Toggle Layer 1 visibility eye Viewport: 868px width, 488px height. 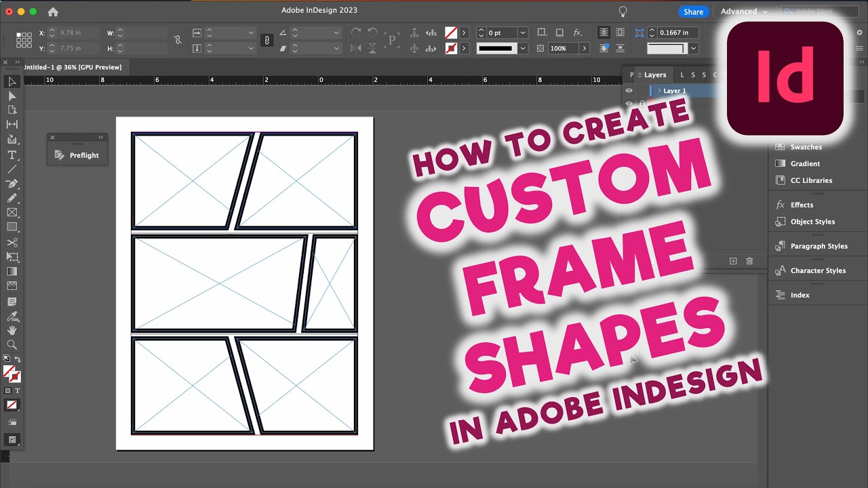[x=629, y=91]
